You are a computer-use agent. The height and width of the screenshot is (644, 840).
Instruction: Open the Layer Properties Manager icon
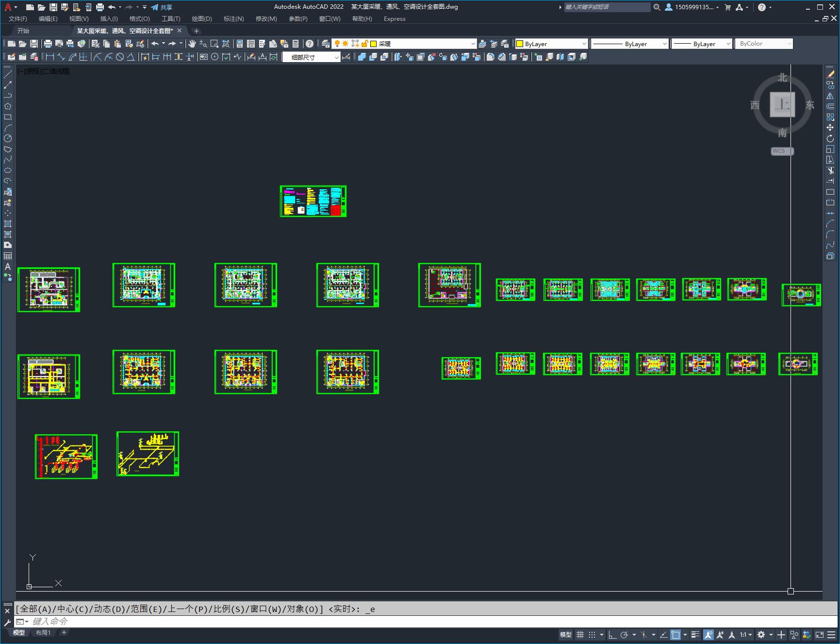326,44
